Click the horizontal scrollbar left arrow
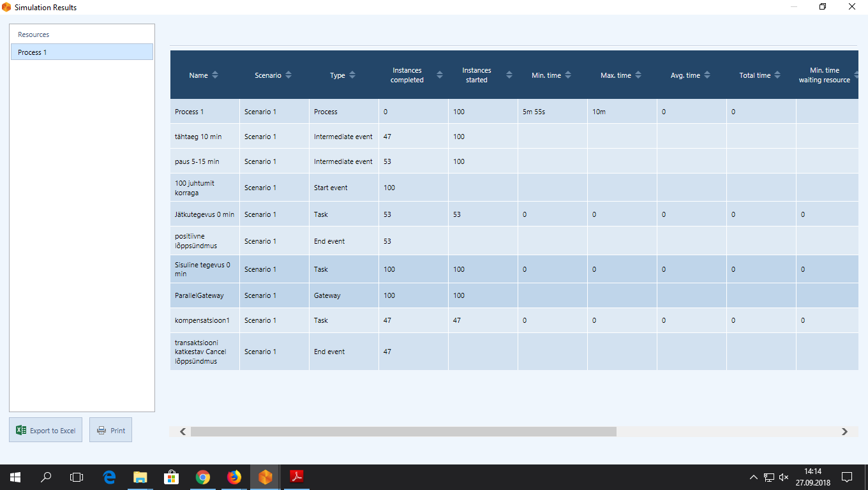 tap(183, 432)
